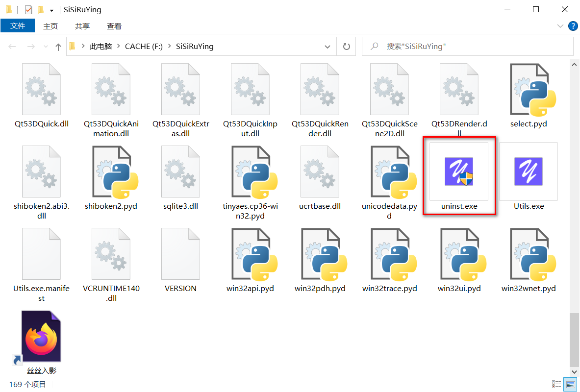580x392 pixels.
Task: Select the select.pyd Python file
Action: 529,89
